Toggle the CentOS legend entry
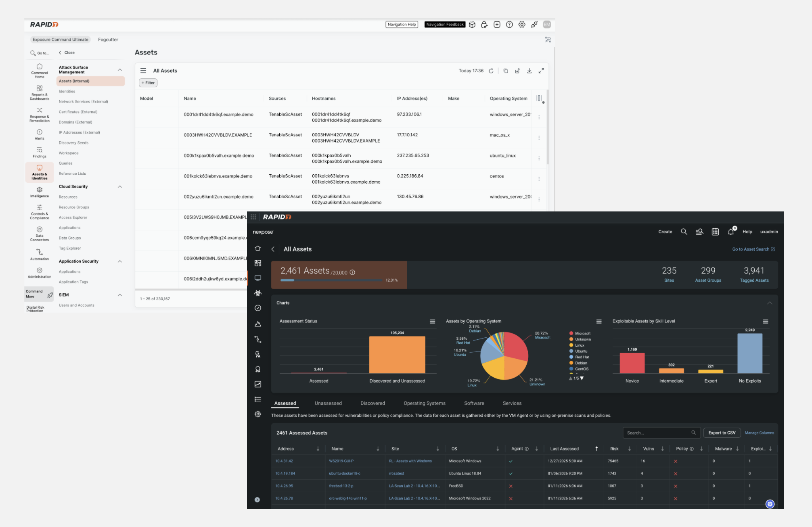Image resolution: width=812 pixels, height=527 pixels. 579,369
